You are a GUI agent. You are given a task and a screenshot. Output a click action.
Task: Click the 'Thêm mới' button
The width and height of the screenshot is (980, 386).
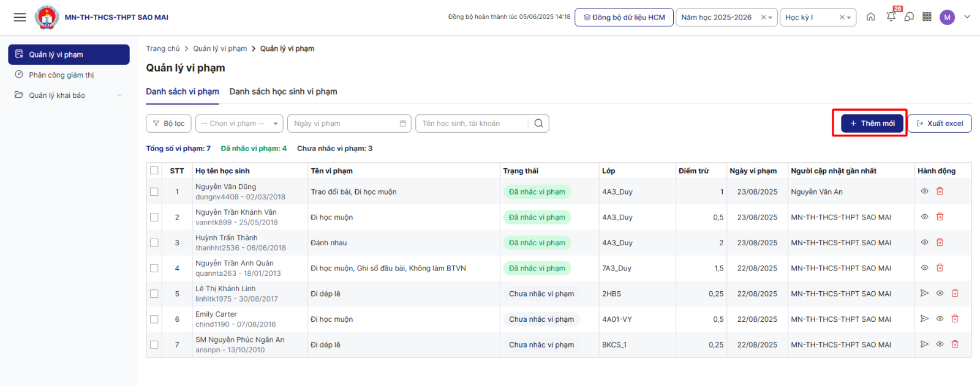point(872,124)
